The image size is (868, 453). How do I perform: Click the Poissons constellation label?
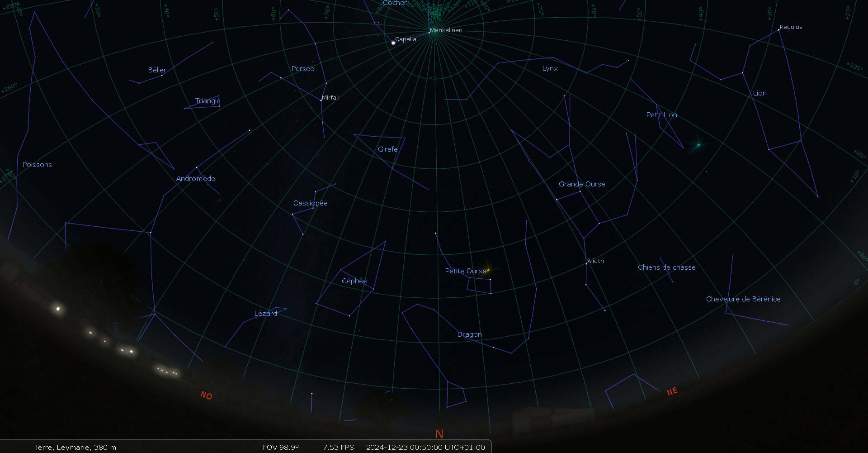click(x=37, y=165)
